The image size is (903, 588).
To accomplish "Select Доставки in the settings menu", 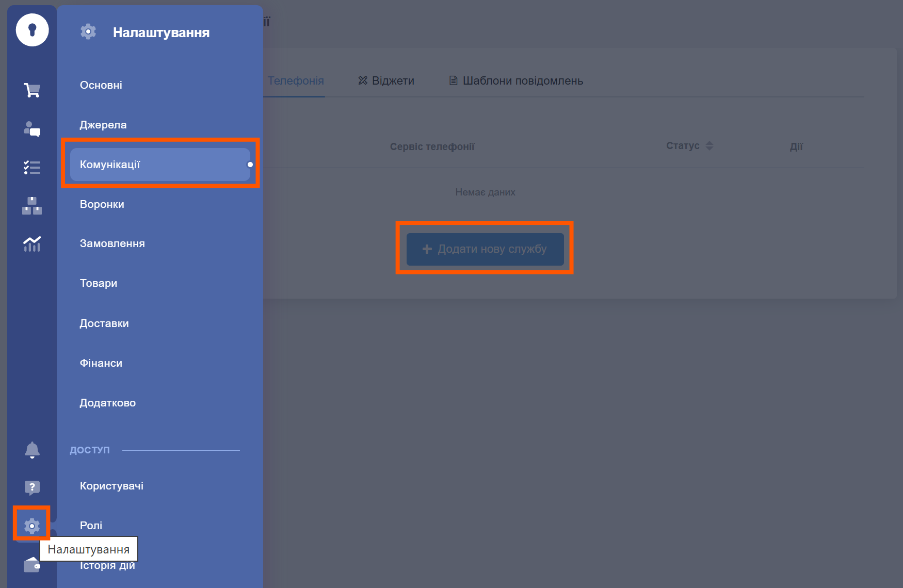I will (x=104, y=323).
